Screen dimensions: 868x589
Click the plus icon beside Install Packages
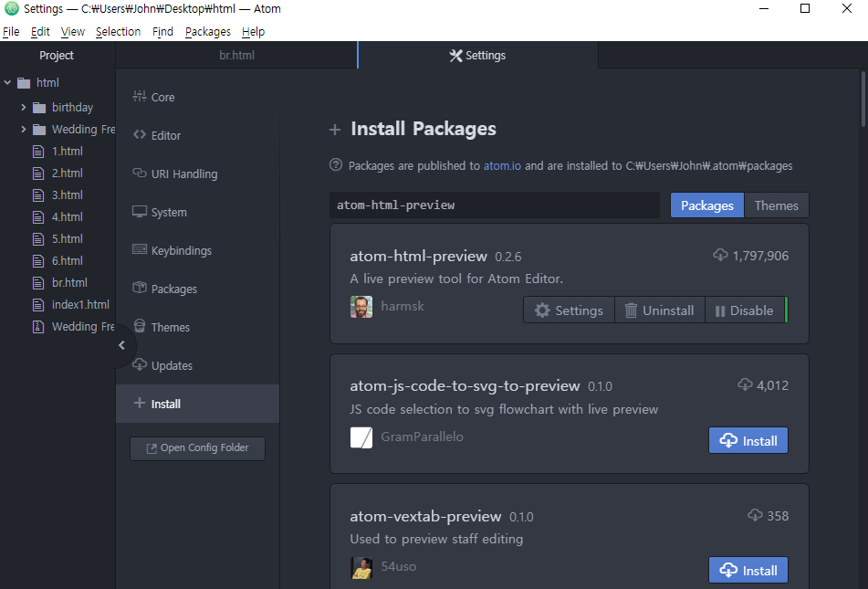tap(334, 130)
